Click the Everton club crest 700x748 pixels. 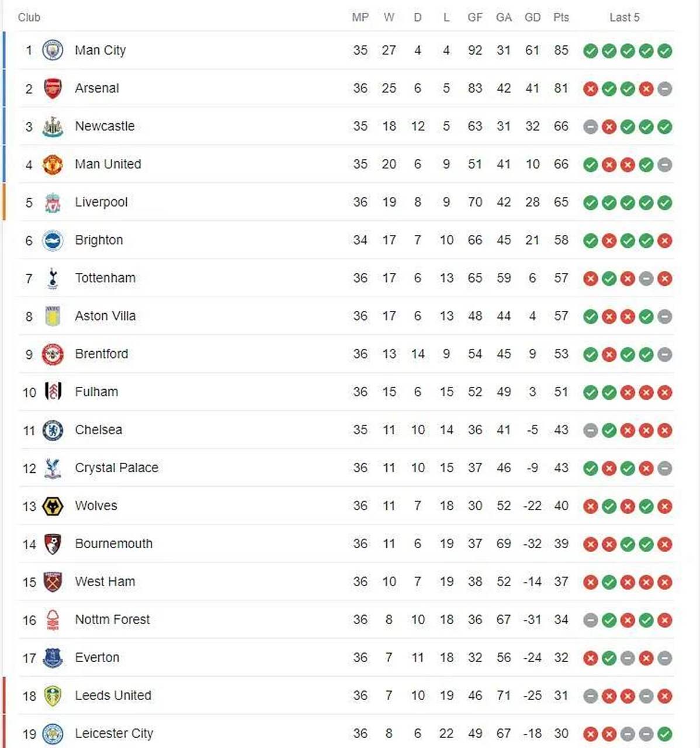tap(53, 658)
